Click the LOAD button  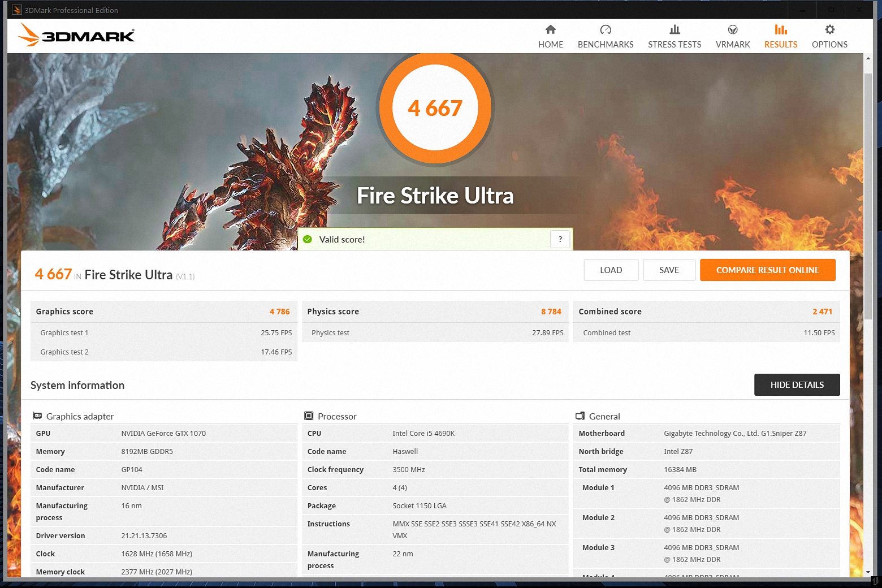pos(611,270)
